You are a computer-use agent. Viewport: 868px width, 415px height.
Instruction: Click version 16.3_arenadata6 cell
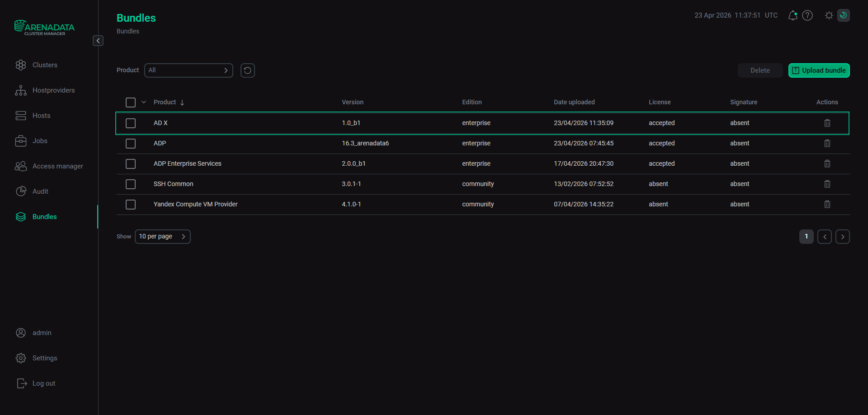365,143
